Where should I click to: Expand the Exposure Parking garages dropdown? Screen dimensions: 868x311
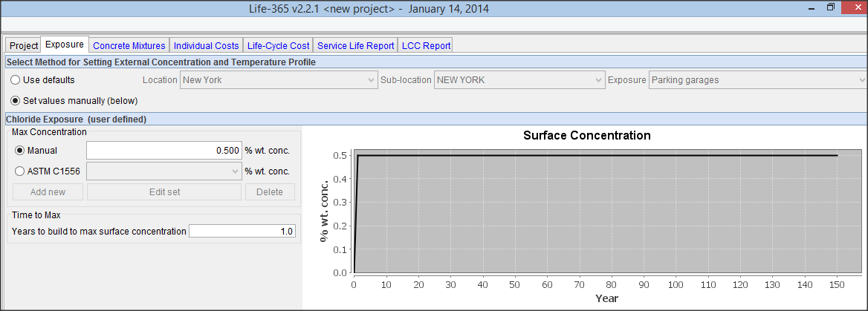(757, 80)
